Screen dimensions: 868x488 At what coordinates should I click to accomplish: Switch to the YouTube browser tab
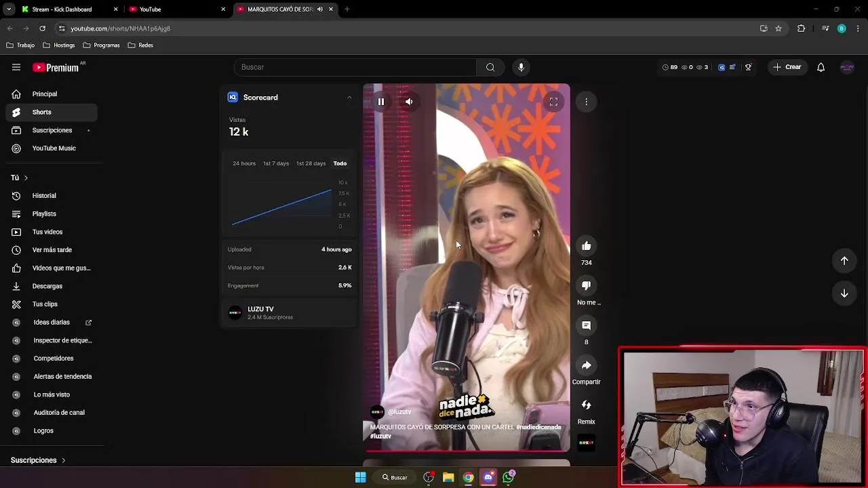(176, 9)
